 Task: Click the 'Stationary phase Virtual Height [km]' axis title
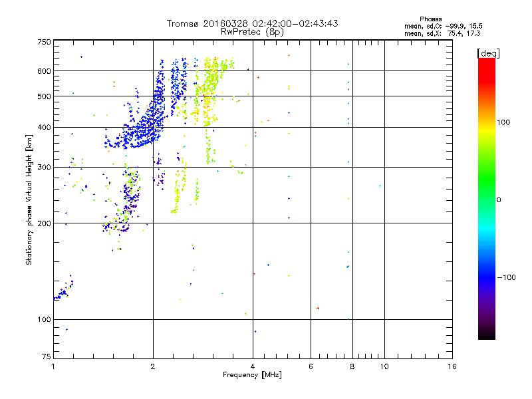(x=29, y=199)
